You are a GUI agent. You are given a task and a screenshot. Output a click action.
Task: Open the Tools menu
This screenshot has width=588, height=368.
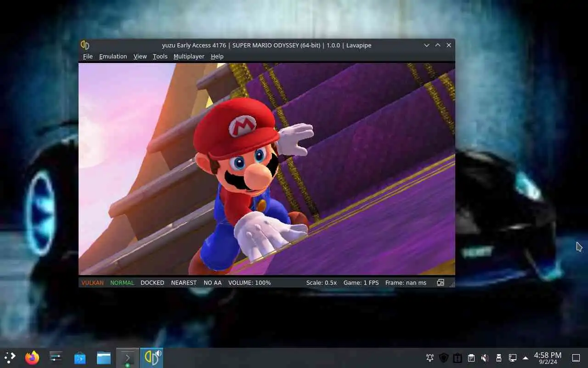[x=160, y=56]
